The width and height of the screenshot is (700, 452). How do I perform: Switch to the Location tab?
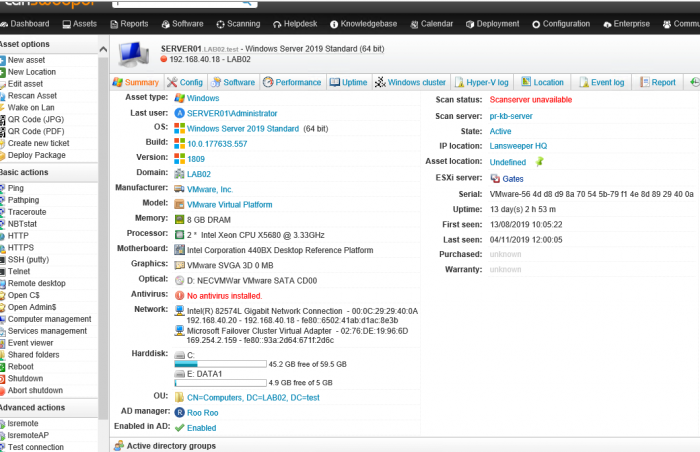[542, 82]
